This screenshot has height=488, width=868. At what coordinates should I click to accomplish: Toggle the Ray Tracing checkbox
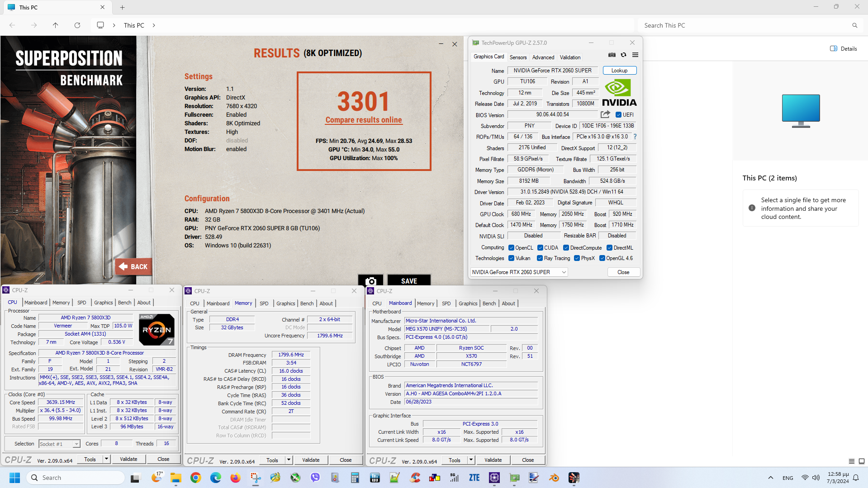pos(540,258)
